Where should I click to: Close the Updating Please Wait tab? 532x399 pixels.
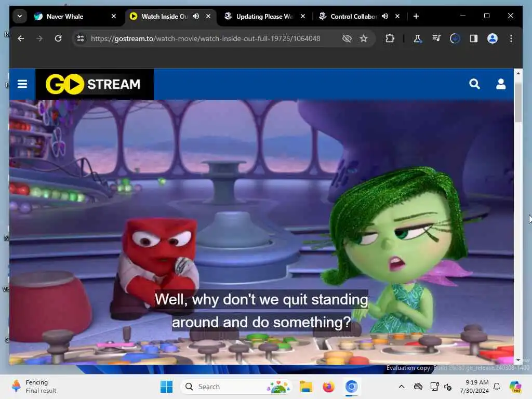303,16
